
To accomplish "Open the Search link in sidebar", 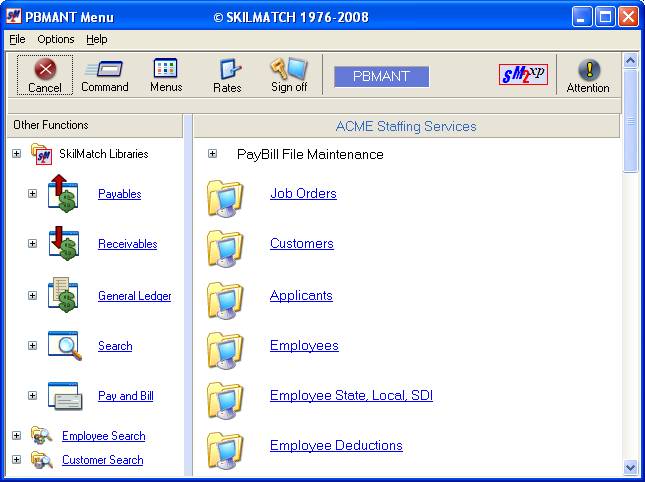I will tap(115, 346).
